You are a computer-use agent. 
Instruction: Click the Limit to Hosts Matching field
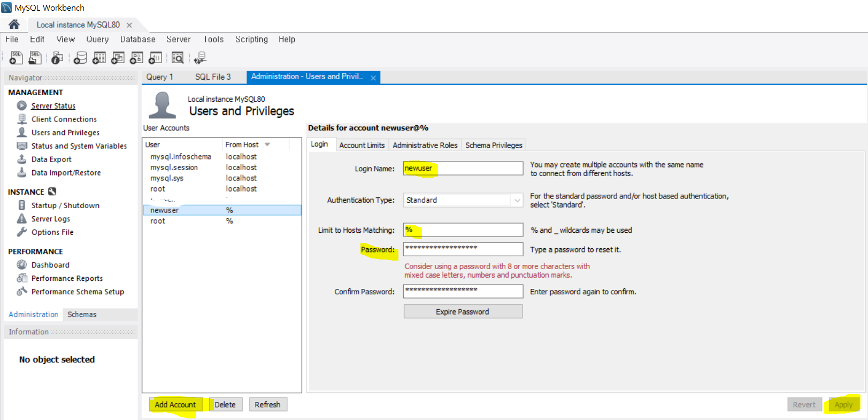463,230
